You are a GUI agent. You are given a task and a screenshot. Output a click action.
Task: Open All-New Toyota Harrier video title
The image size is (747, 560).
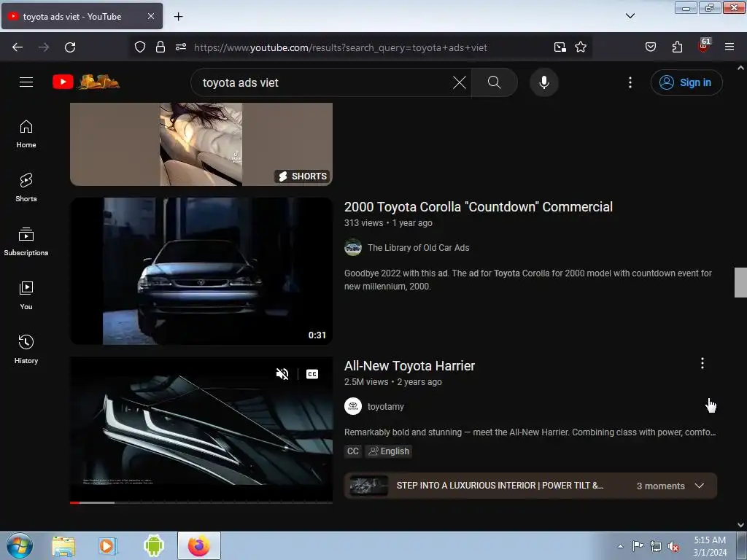(410, 366)
